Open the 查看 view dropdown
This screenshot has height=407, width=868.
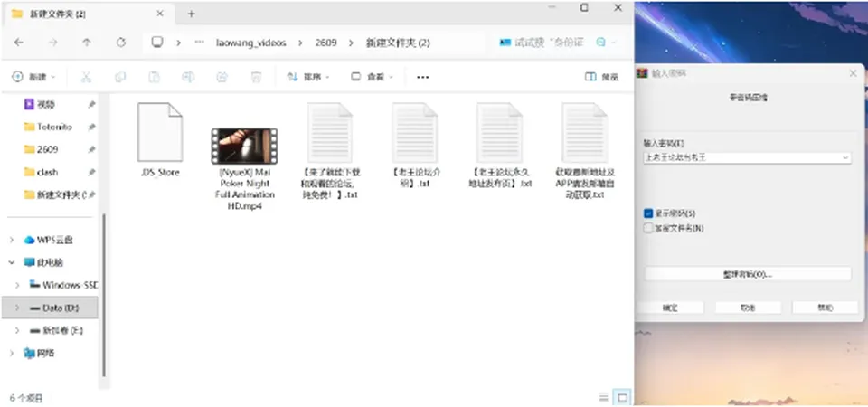coord(372,77)
